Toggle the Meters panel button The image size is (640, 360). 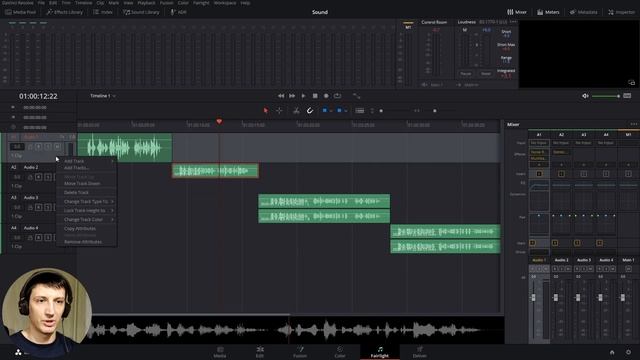(548, 12)
